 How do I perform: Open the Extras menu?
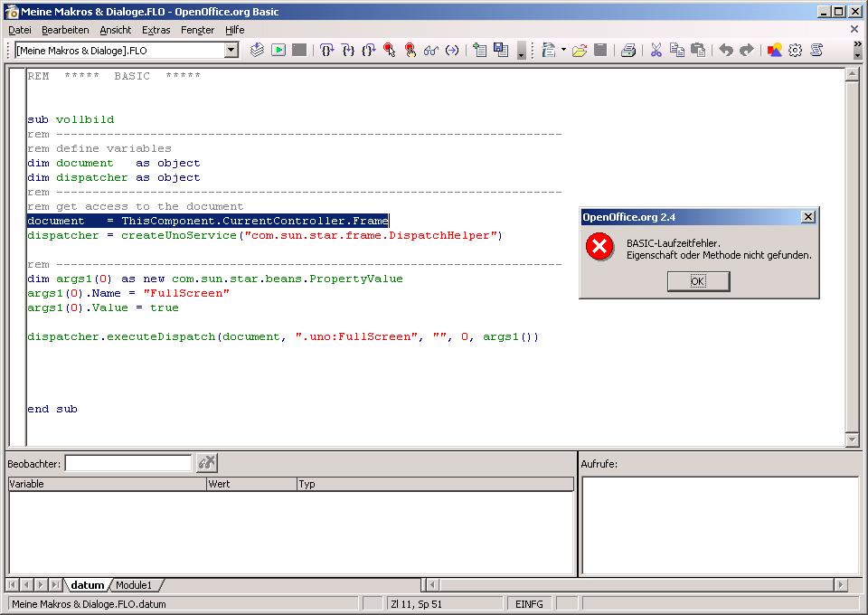coord(156,30)
